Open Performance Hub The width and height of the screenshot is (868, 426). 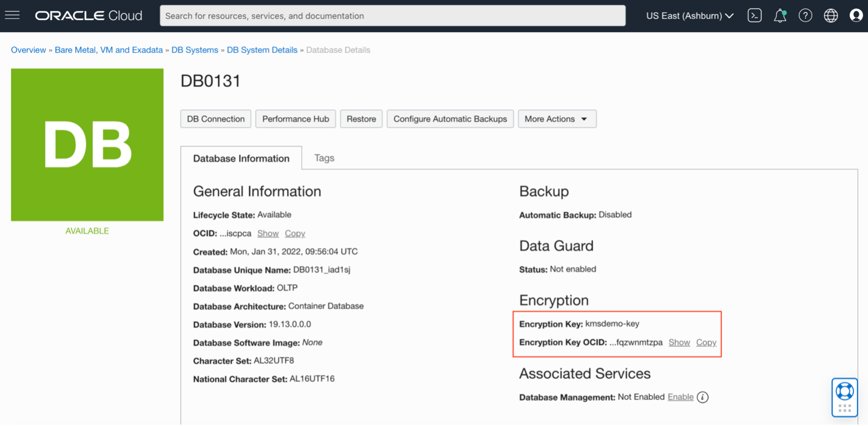296,119
